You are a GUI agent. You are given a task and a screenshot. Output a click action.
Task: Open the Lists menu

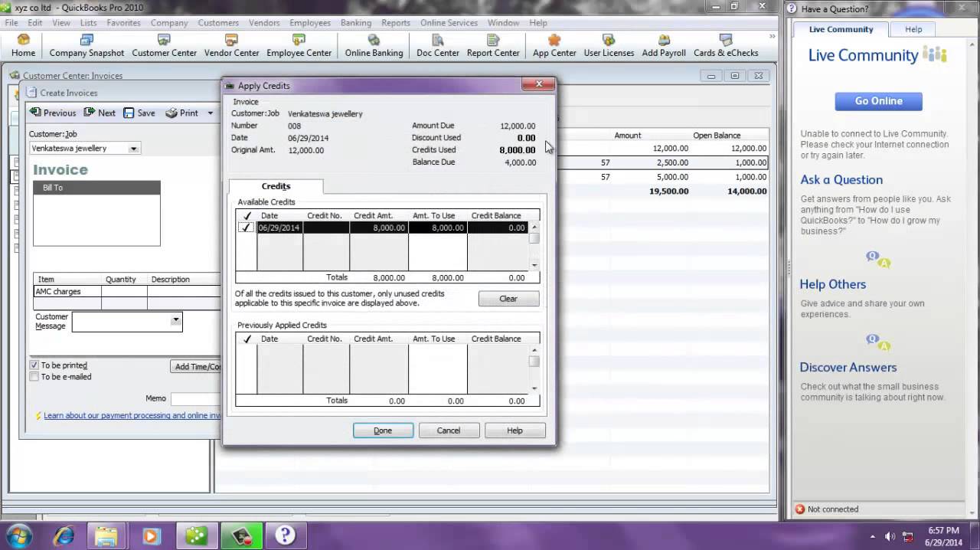[x=89, y=23]
